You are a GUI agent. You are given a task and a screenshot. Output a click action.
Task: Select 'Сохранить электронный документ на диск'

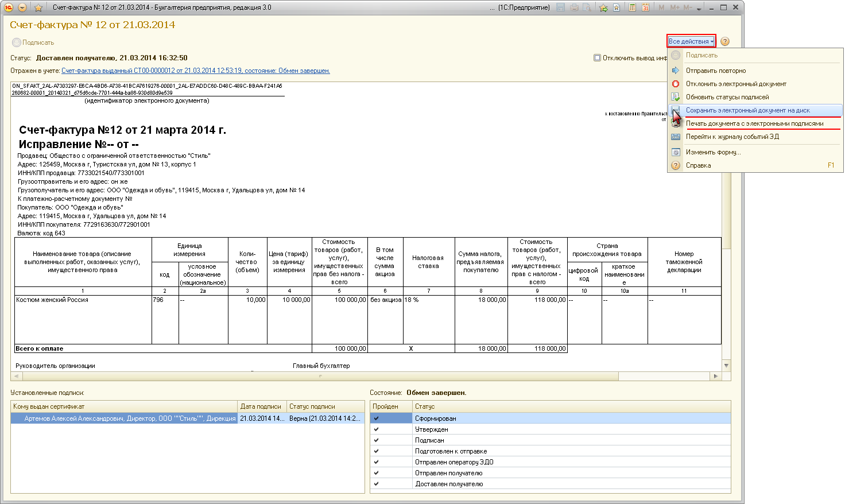[x=747, y=110]
